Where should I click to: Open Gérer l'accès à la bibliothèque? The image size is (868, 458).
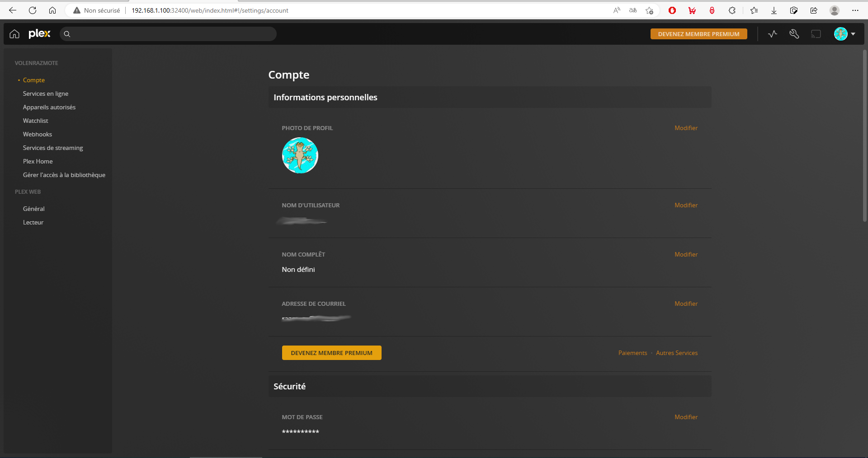point(64,175)
